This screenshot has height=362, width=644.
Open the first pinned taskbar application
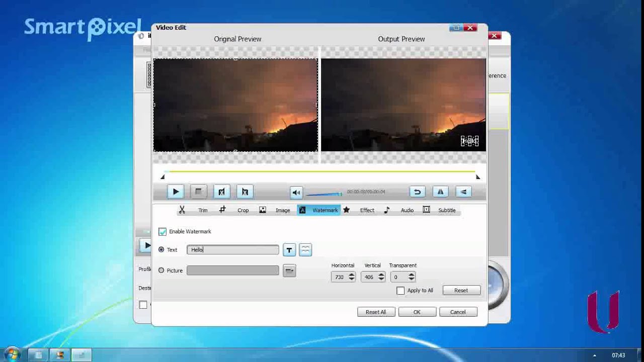[x=38, y=355]
